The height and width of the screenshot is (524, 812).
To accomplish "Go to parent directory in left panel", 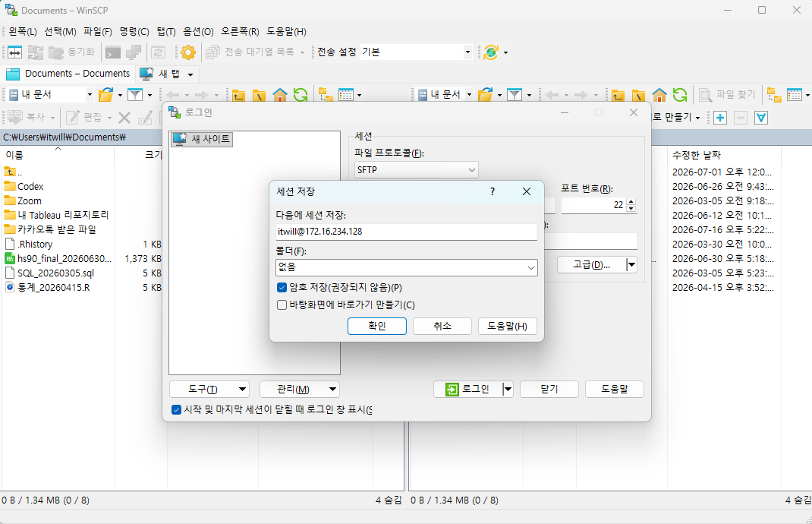I will pyautogui.click(x=239, y=95).
